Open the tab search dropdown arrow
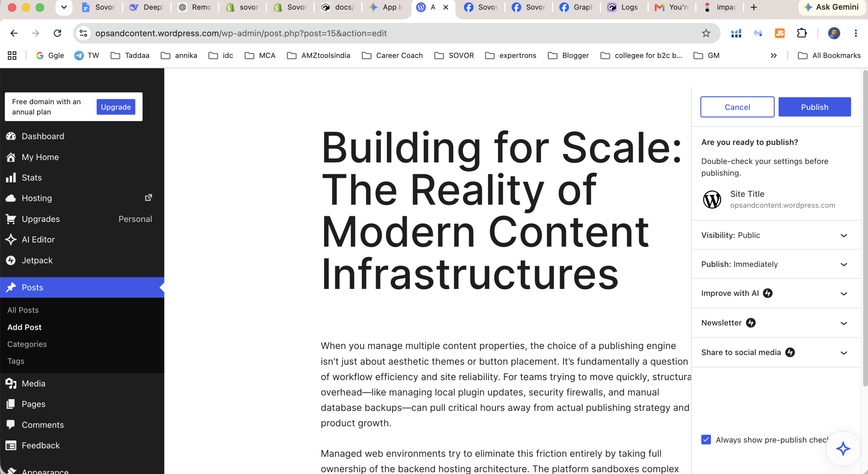868x474 pixels. click(x=64, y=7)
